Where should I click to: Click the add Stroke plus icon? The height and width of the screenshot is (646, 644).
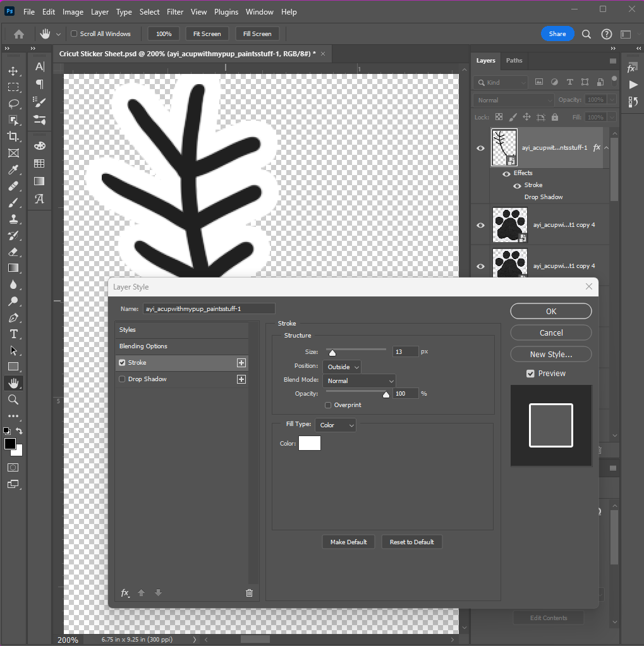coord(241,363)
